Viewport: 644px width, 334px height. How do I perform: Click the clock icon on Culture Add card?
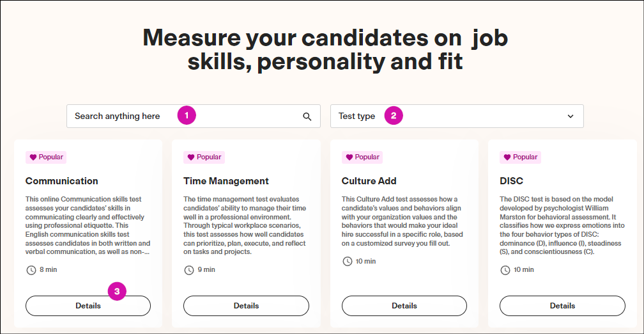[347, 261]
